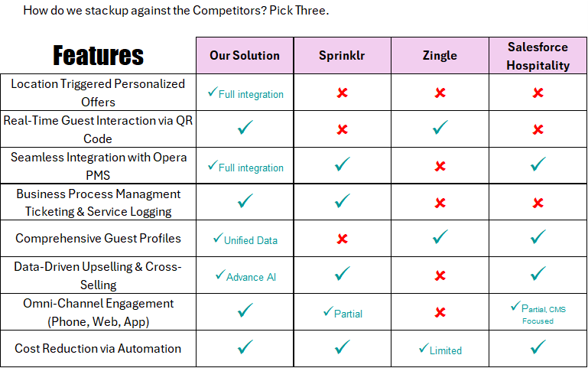Select Salesforce checkmark for Cost Reduction via Automation
The width and height of the screenshot is (588, 368).
(538, 347)
